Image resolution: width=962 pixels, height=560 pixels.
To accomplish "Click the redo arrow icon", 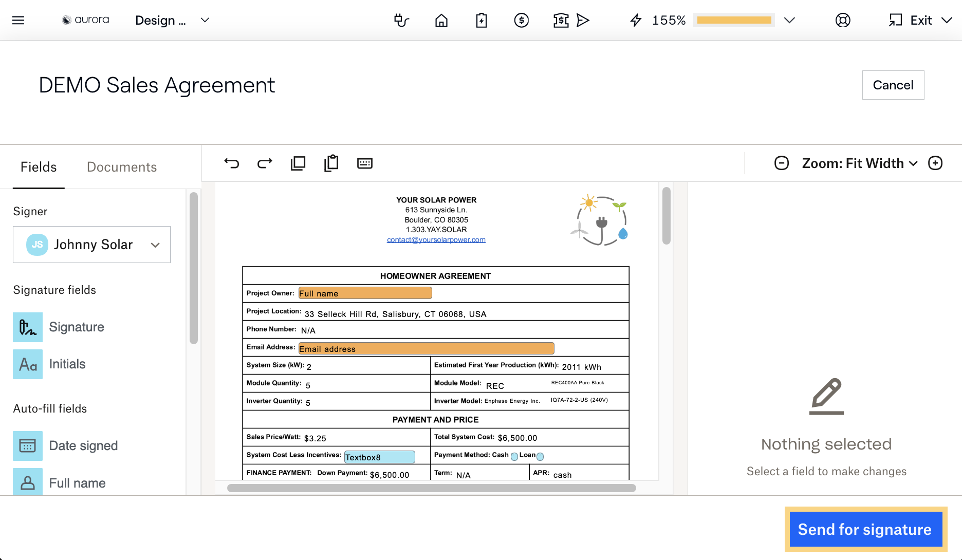I will point(265,163).
